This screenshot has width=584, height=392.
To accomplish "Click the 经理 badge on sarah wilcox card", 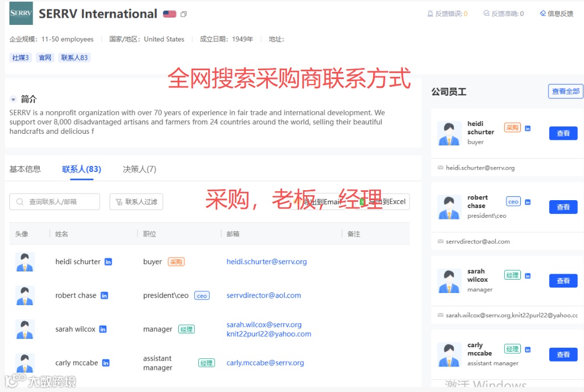I will coord(513,275).
